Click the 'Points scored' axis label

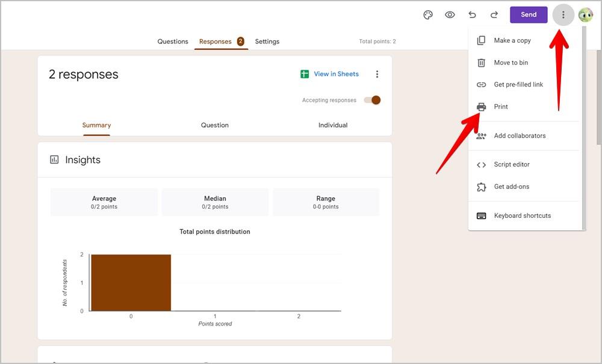tap(215, 324)
